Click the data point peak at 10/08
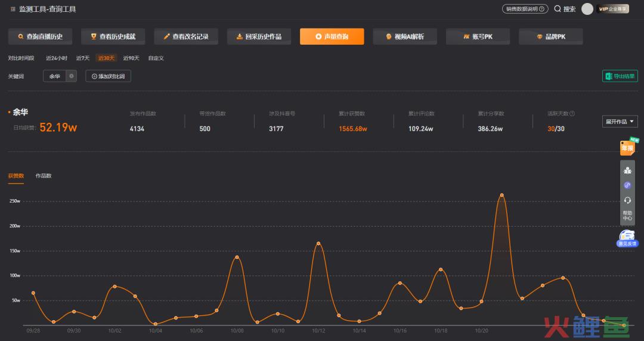 [237, 257]
